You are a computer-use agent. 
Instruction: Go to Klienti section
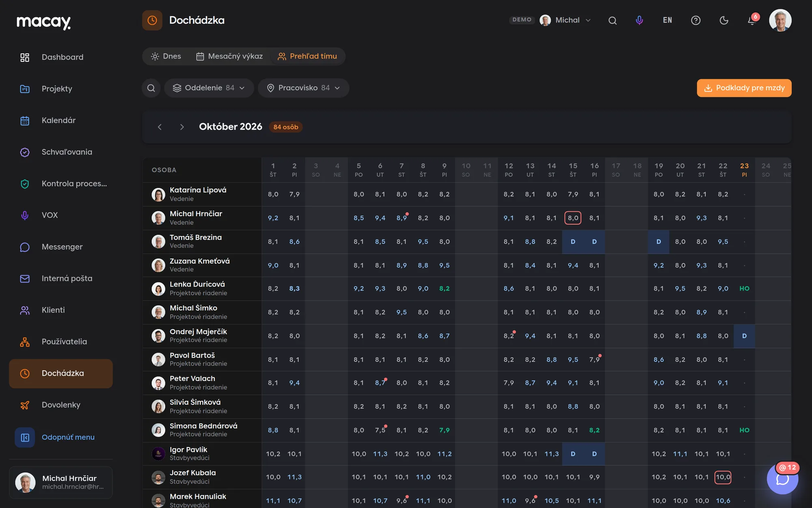[60, 310]
